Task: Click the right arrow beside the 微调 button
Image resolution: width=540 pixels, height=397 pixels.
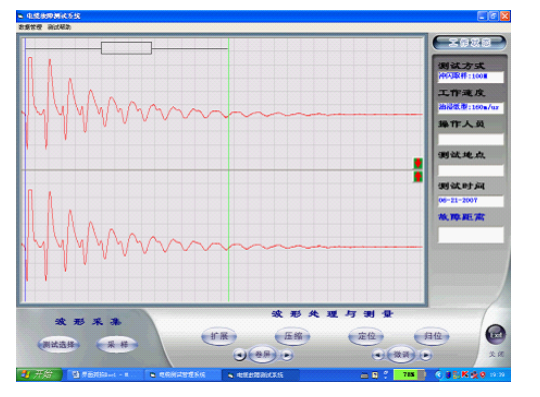Action: [426, 355]
